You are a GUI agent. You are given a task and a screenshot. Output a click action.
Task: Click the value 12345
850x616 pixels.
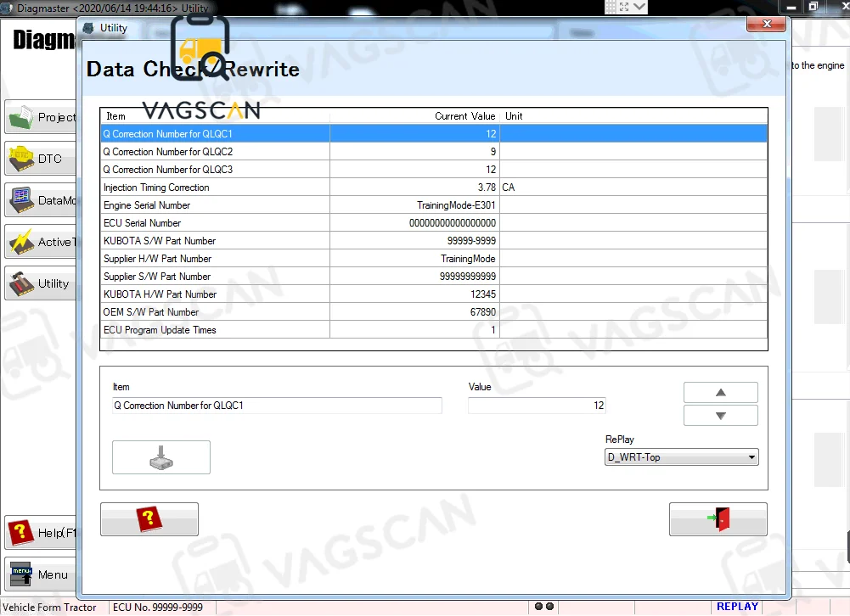pyautogui.click(x=483, y=294)
